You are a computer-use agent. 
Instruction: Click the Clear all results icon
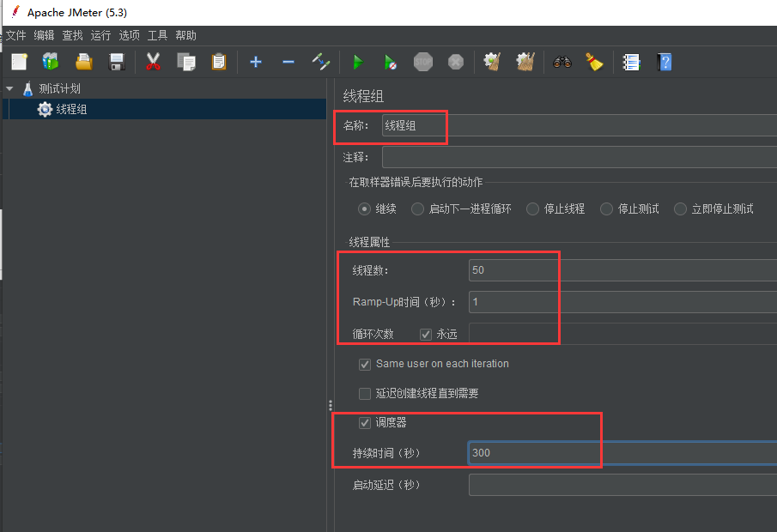pos(525,62)
